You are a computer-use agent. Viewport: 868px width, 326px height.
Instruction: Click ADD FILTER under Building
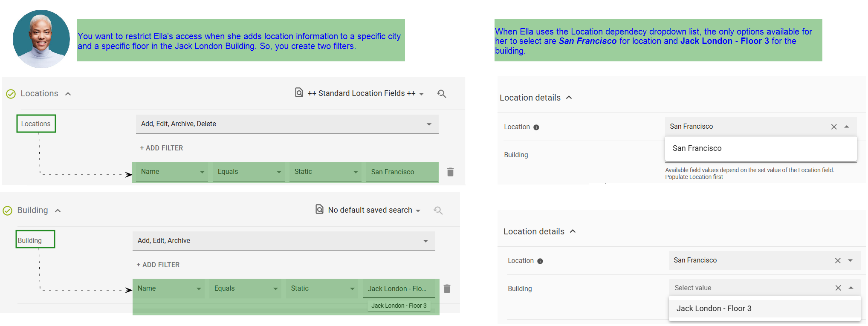[x=158, y=265]
